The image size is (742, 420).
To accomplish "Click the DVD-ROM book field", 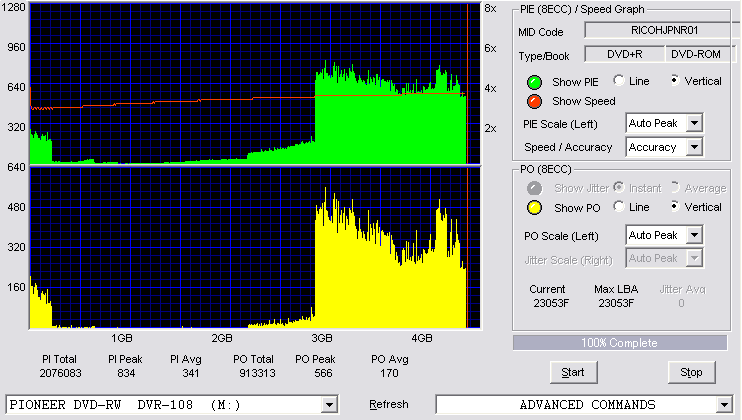I will [699, 54].
